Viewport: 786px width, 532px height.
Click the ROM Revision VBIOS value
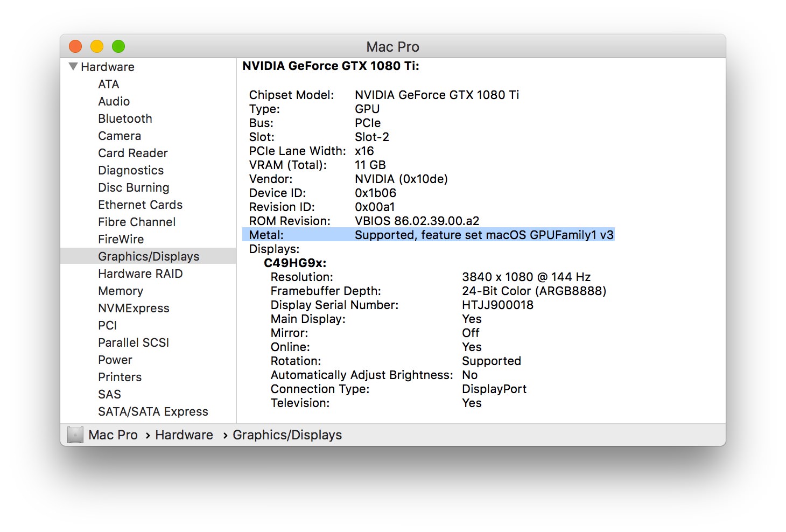coord(417,221)
